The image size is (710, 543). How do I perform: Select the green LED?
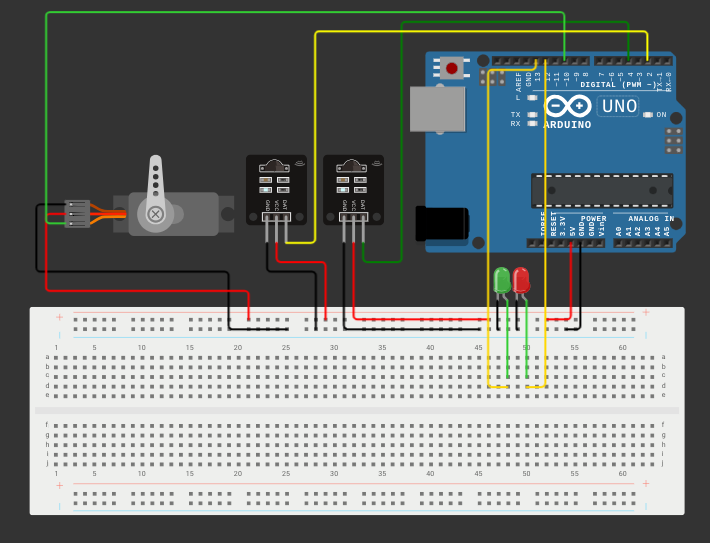pyautogui.click(x=502, y=280)
